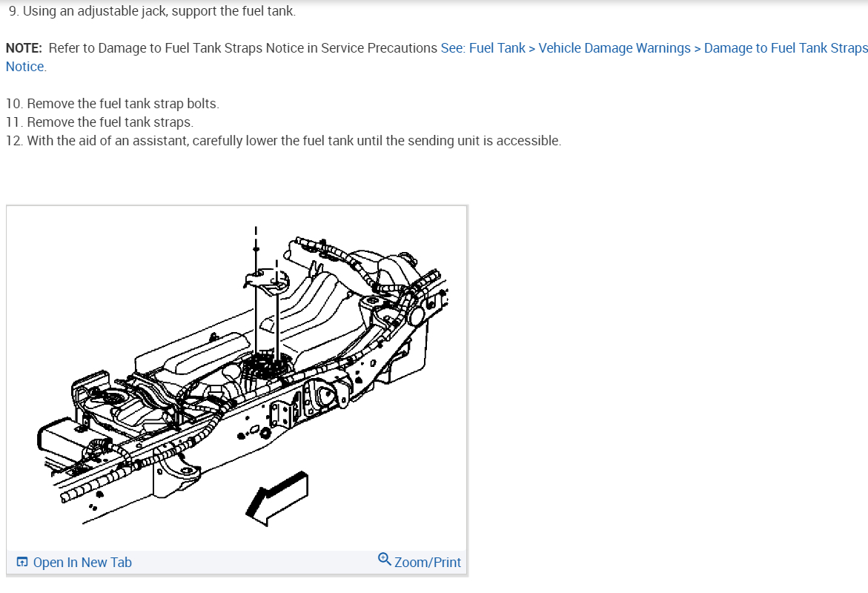This screenshot has width=868, height=593.
Task: Click step 11 'Remove the fuel tank straps'
Action: click(99, 122)
